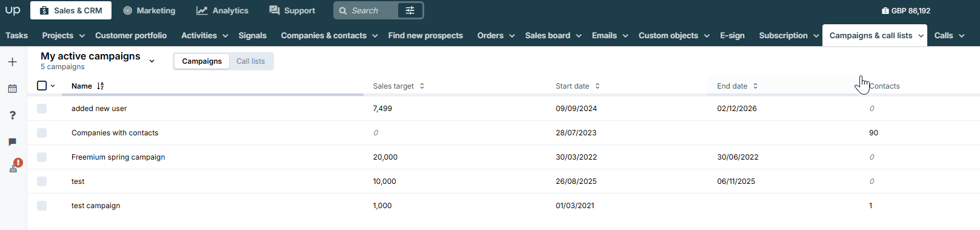
Task: Open the 'Freemium spring campaign' row
Action: click(x=118, y=157)
